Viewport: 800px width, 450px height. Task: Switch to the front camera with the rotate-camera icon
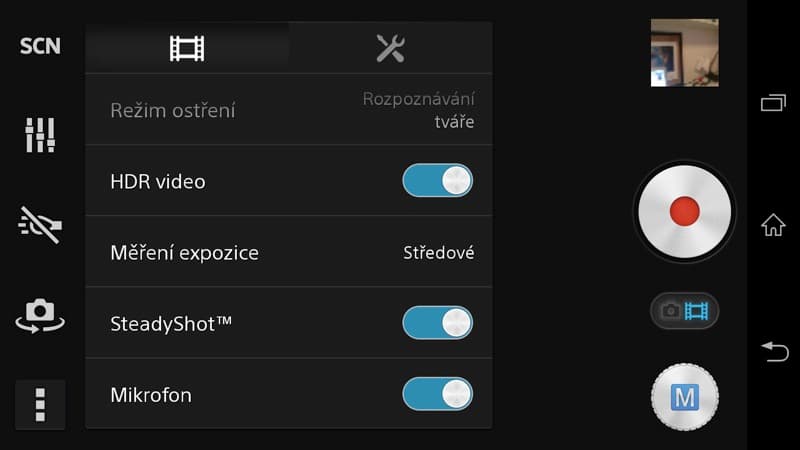point(40,316)
